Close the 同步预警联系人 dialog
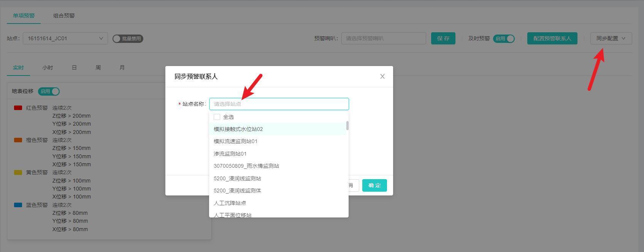644x252 pixels. 382,76
